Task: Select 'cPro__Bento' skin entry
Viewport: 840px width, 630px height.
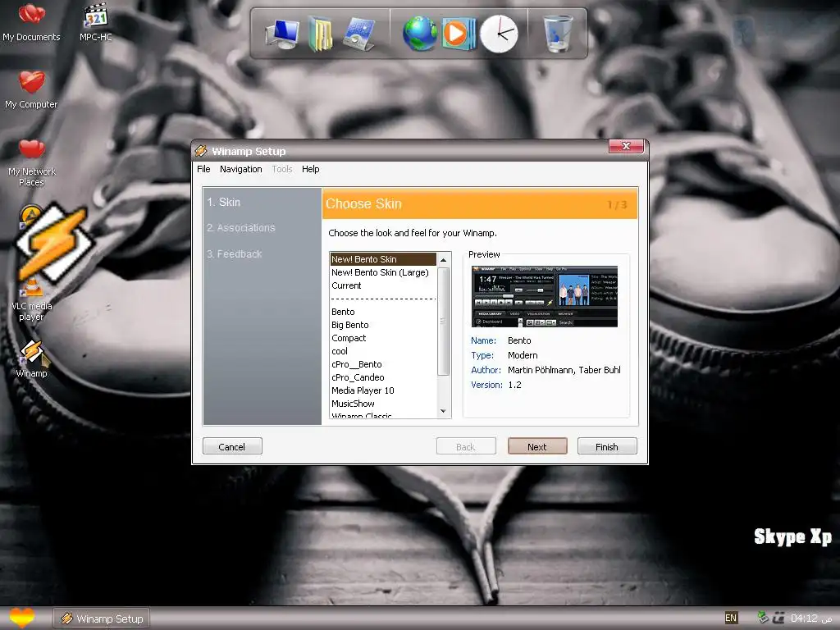Action: [383, 364]
